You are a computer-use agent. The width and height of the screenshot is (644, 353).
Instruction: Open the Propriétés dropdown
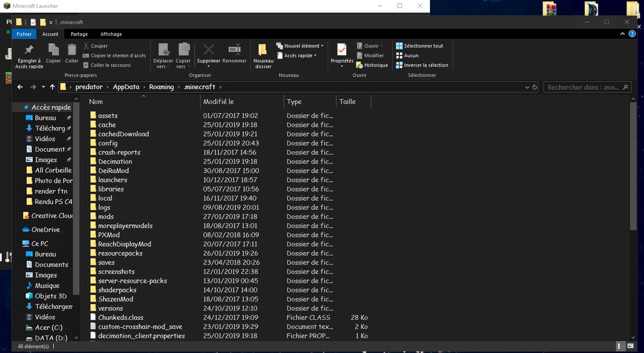click(341, 66)
